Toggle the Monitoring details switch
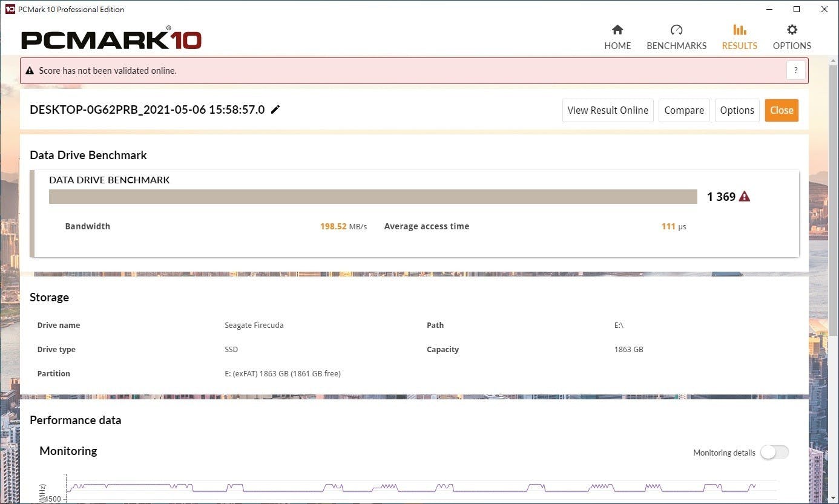 774,453
